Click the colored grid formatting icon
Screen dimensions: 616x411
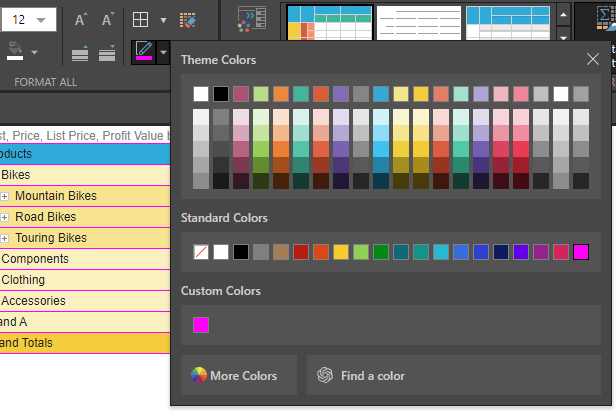[188, 19]
